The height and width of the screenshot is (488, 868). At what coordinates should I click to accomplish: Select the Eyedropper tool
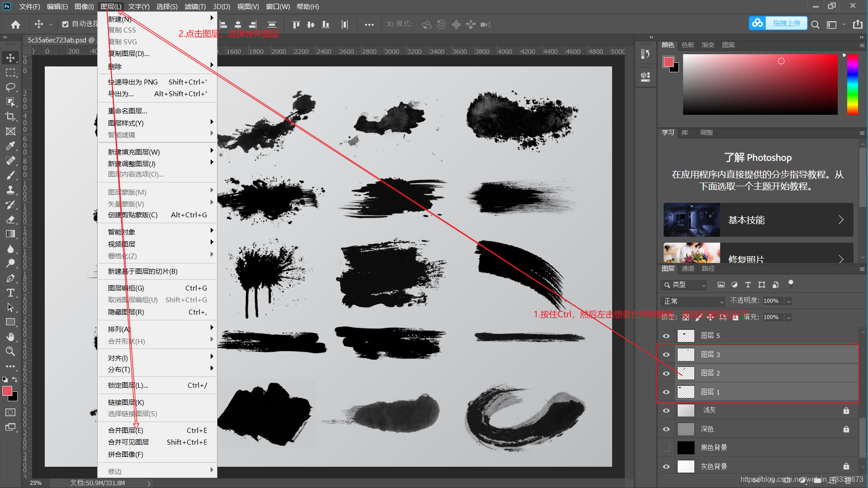[10, 146]
